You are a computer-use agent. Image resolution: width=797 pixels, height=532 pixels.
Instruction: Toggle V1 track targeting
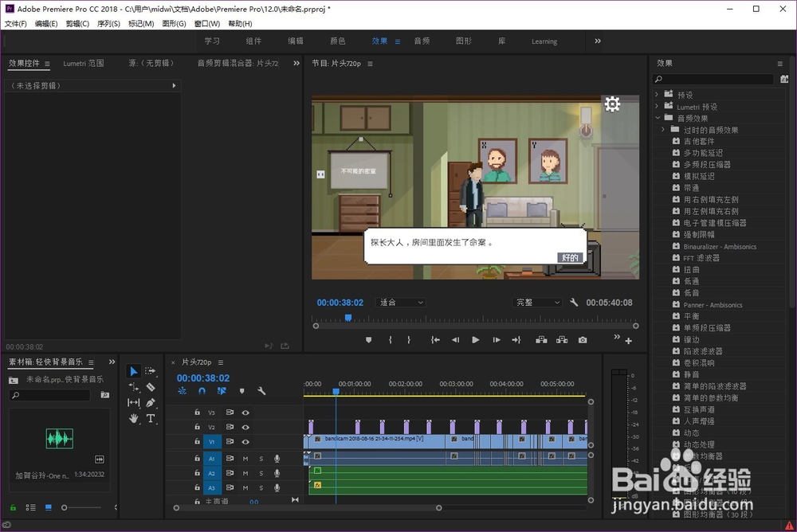(212, 441)
